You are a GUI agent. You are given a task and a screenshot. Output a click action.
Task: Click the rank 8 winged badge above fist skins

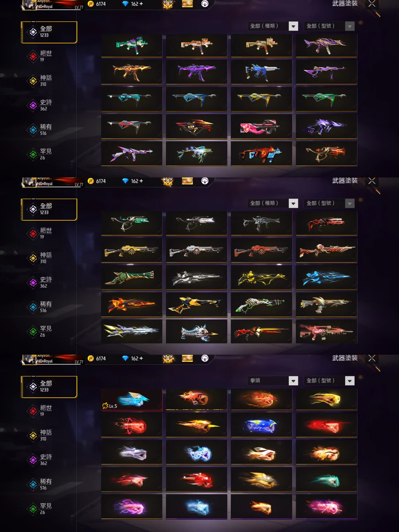[168, 358]
